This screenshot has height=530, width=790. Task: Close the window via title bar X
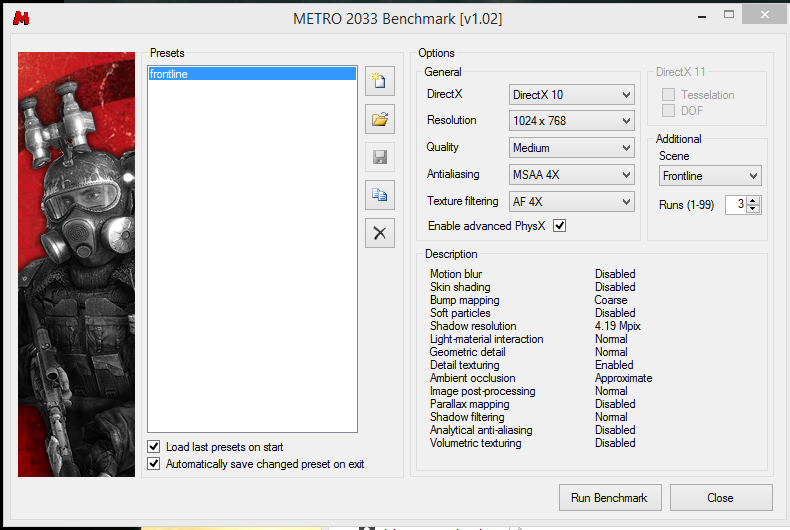tap(765, 15)
